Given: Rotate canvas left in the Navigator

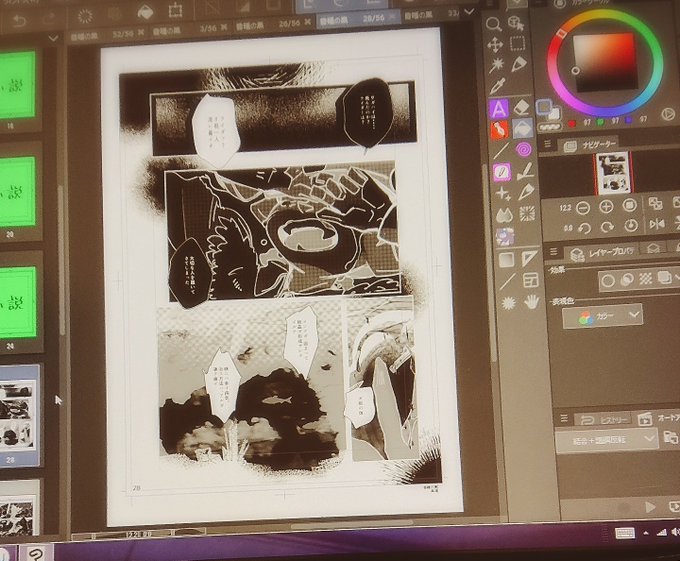Looking at the screenshot, I should point(584,228).
